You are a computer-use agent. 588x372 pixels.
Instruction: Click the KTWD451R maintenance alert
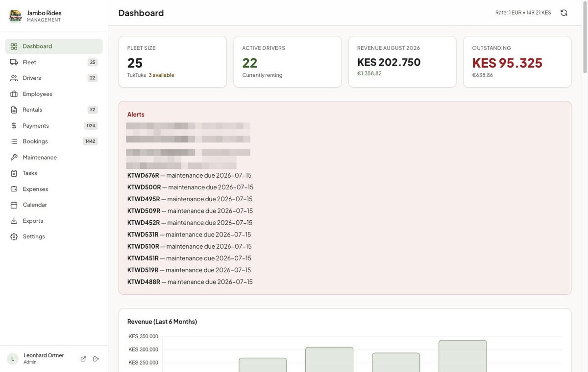click(190, 258)
